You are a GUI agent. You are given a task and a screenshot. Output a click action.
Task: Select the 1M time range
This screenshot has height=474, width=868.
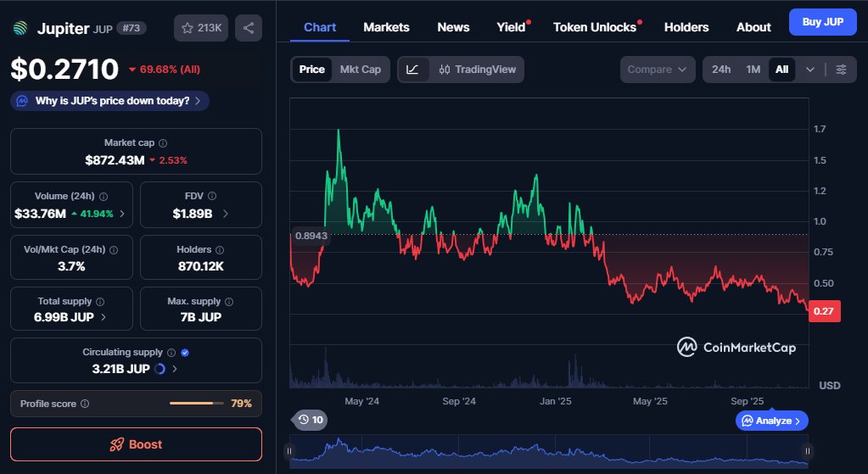(753, 70)
